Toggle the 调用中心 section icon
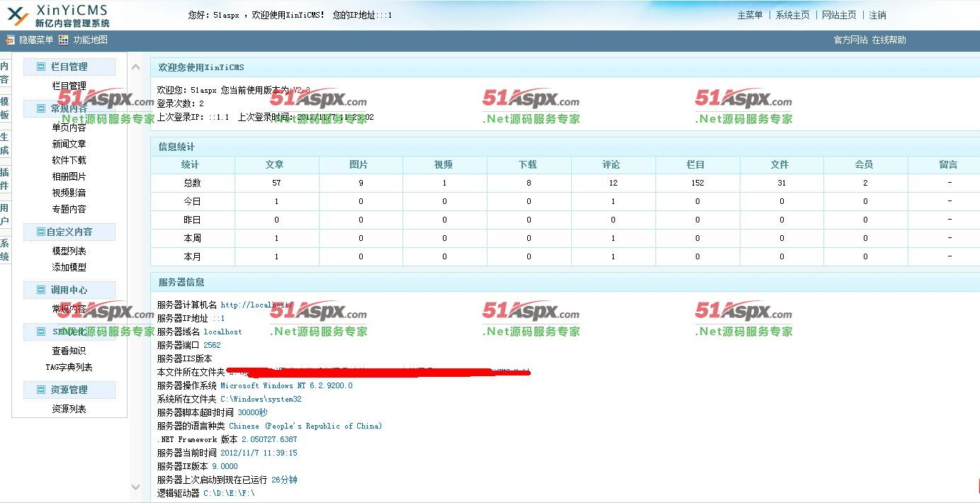This screenshot has width=980, height=503. tap(40, 290)
